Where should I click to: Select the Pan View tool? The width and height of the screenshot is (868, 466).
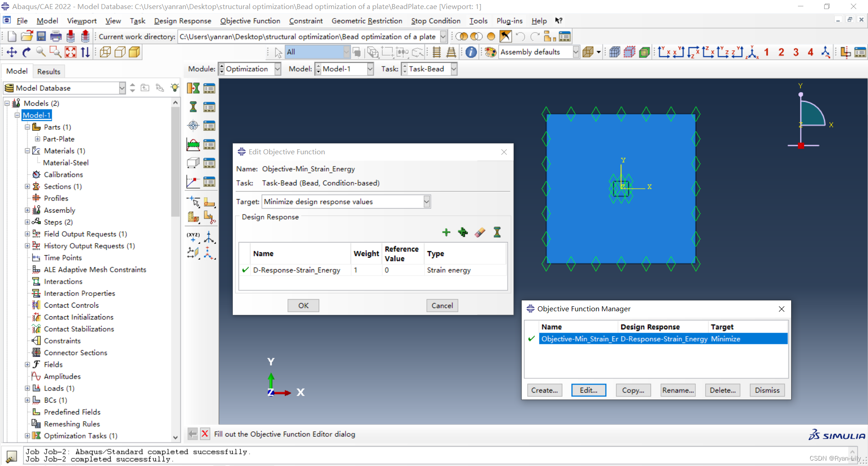click(12, 52)
